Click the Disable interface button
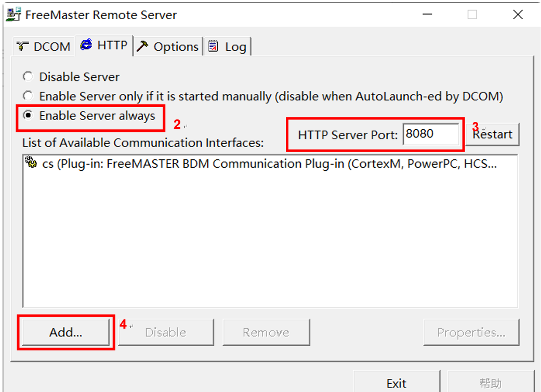This screenshot has height=392, width=541. coord(166,332)
